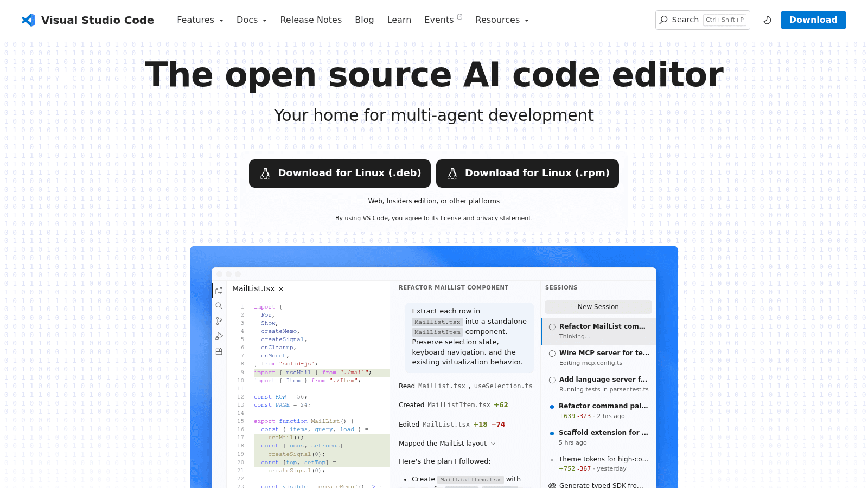Close the MailList.tsx tab
This screenshot has height=488, width=868.
point(281,289)
